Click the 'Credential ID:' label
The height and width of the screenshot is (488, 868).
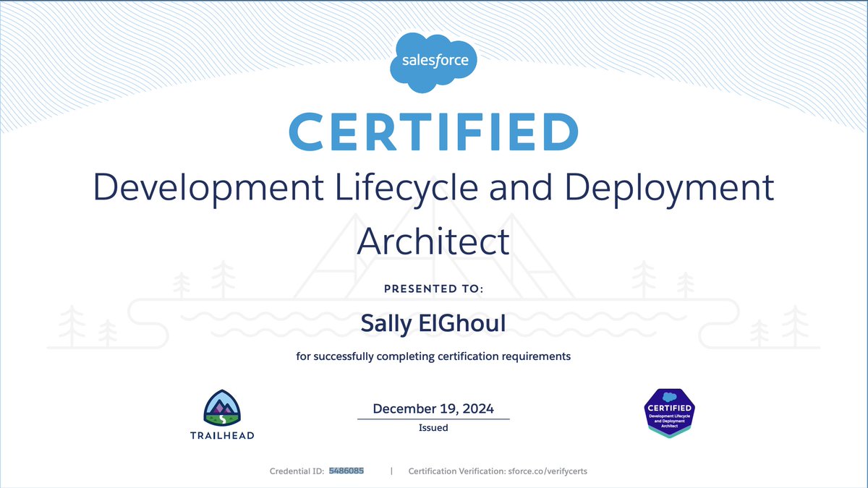click(297, 471)
